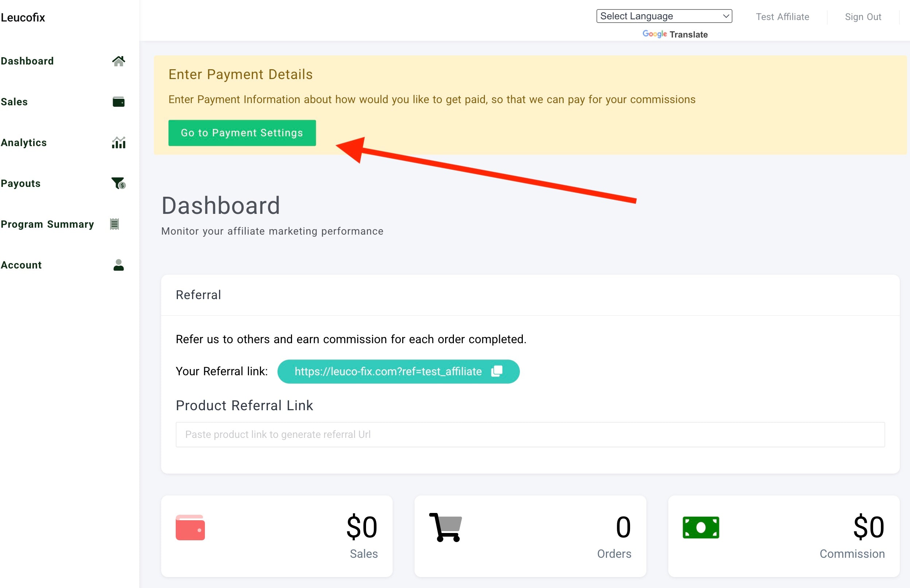910x588 pixels.
Task: Click the Account person icon
Action: pos(118,265)
